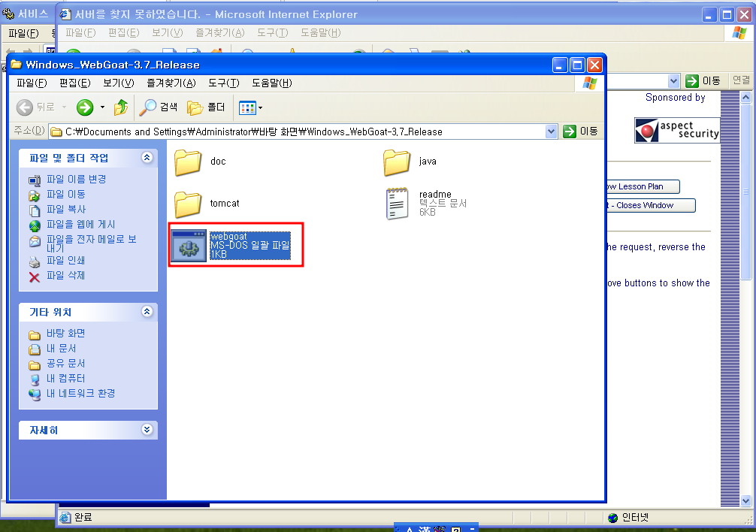The width and height of the screenshot is (756, 532).
Task: Click 파일을 전자 메일로 보내기 task
Action: click(91, 243)
